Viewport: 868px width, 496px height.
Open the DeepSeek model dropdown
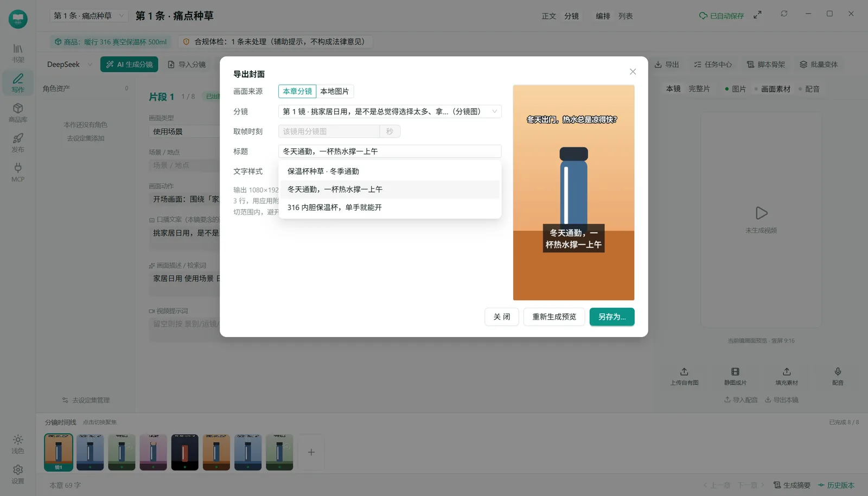[x=69, y=64]
